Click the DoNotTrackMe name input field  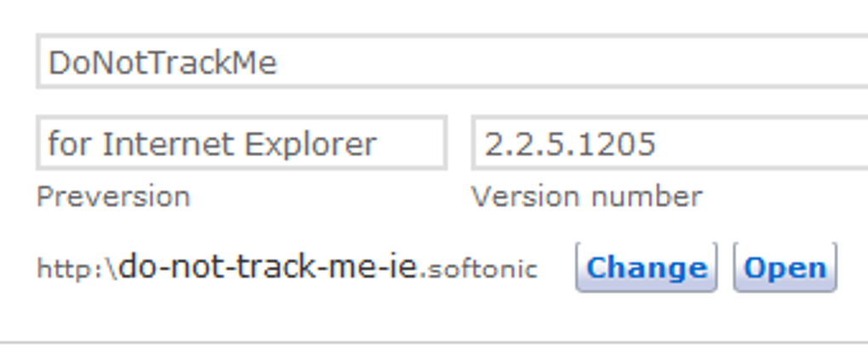tap(451, 63)
